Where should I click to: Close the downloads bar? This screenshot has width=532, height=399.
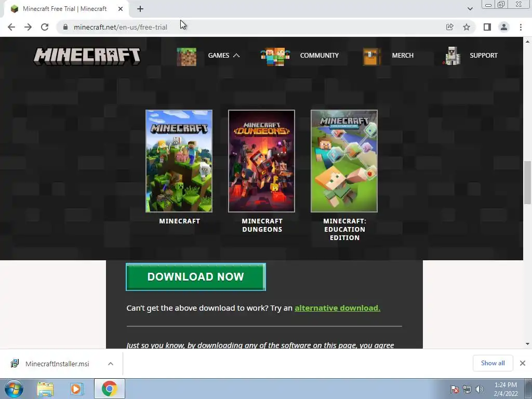523,363
